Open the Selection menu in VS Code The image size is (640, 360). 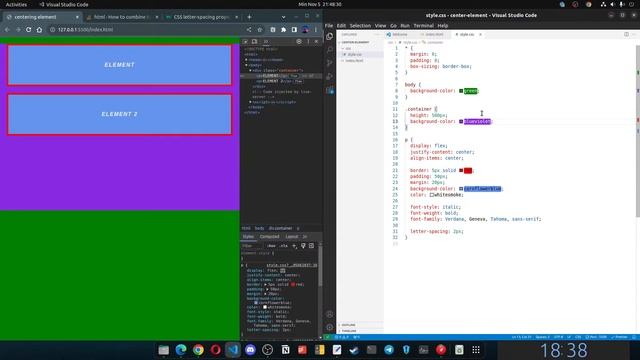point(360,26)
